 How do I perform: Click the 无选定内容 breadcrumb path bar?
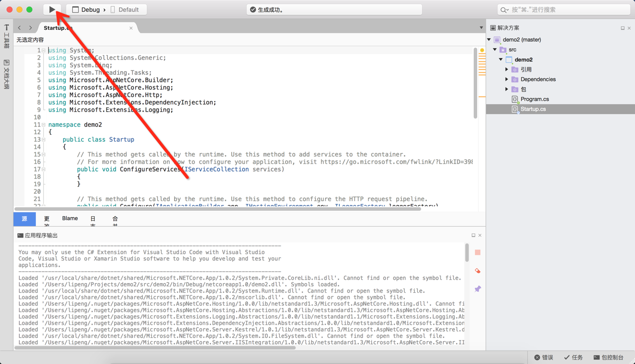[30, 40]
